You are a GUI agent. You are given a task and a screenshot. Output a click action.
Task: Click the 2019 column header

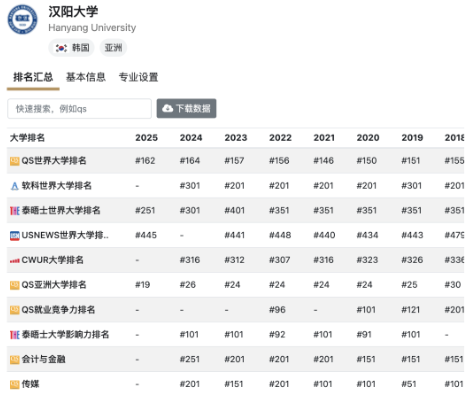[412, 138]
